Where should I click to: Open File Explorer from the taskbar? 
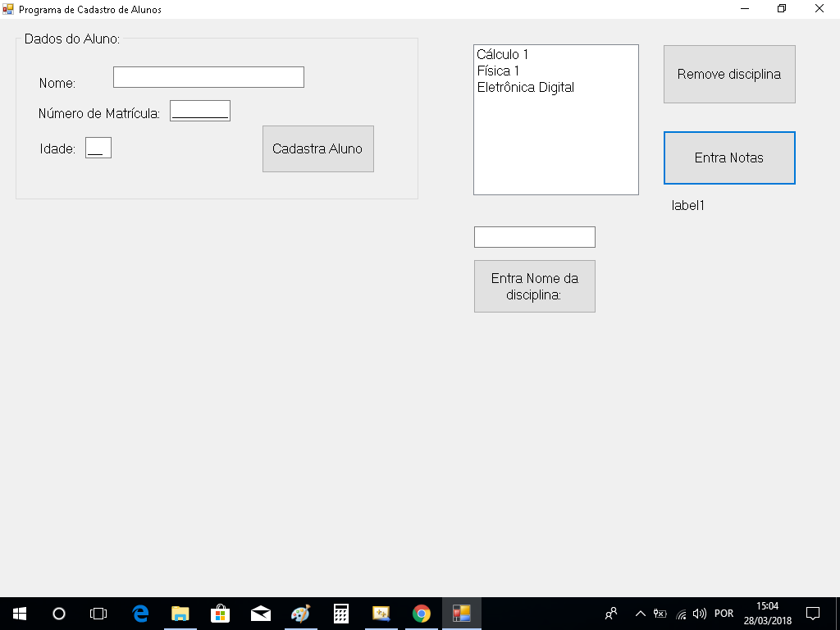pos(180,614)
